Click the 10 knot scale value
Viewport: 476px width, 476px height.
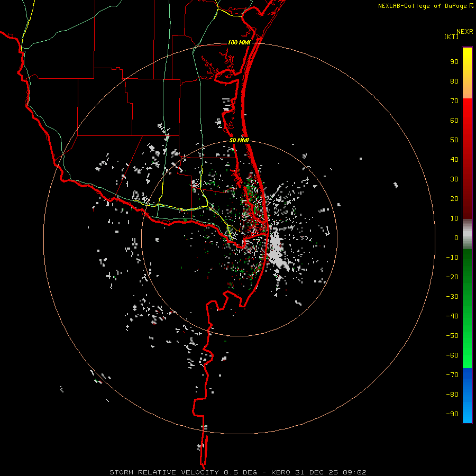[x=454, y=218]
